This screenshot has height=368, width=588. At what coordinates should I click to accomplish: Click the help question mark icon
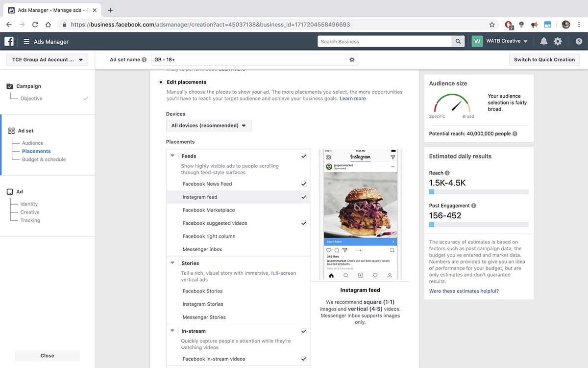pyautogui.click(x=579, y=41)
